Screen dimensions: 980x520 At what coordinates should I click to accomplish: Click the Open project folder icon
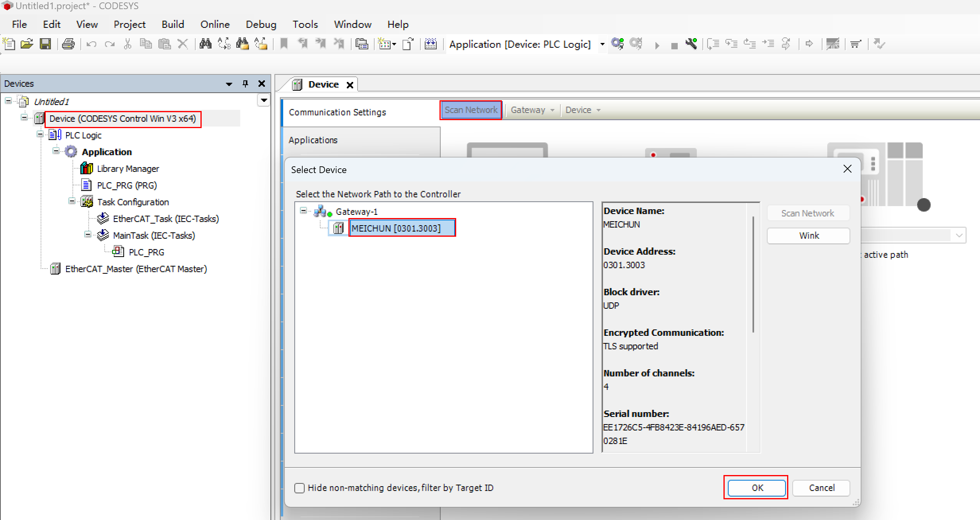click(27, 44)
